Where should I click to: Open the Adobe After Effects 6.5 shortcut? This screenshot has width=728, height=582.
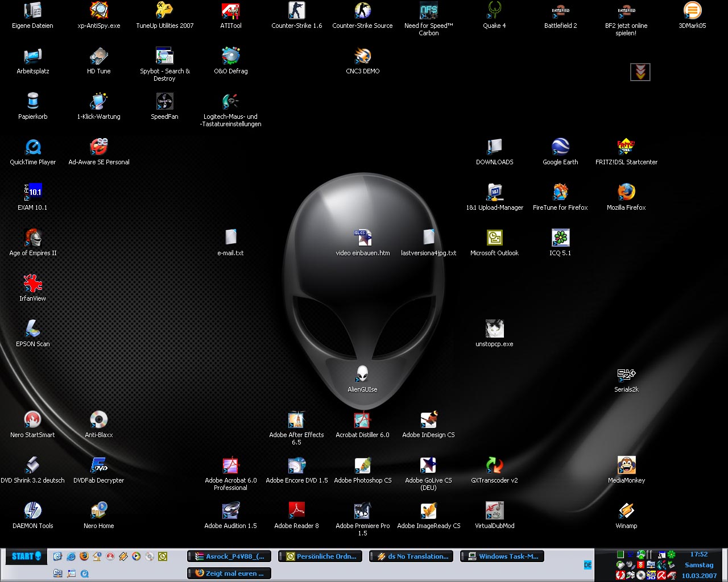pyautogui.click(x=296, y=429)
